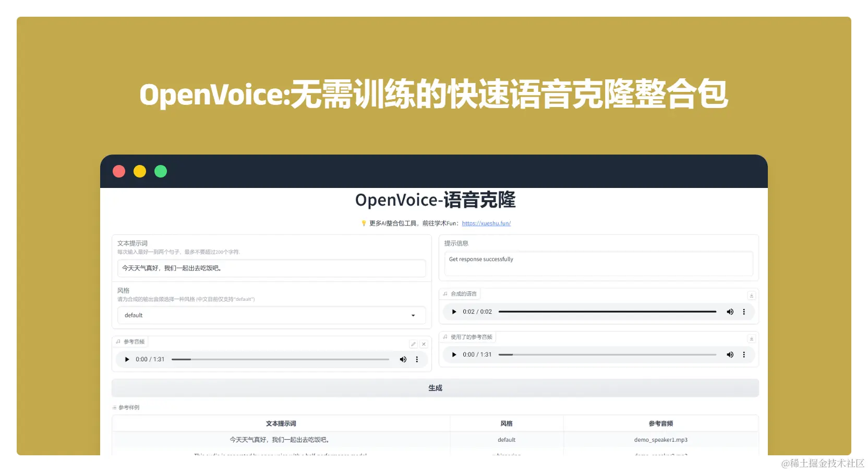Click the demo_speaker1.mp3 cell
Image resolution: width=868 pixels, height=472 pixels.
pyautogui.click(x=660, y=440)
